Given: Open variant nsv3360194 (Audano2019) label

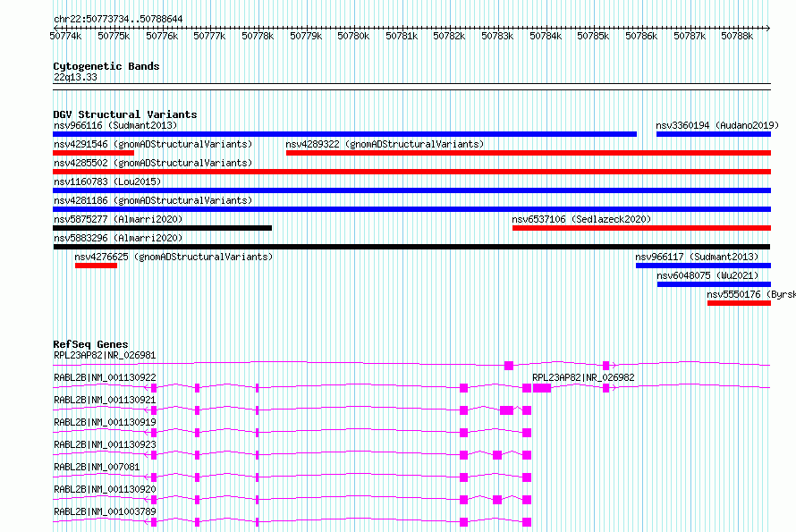Looking at the screenshot, I should point(716,125).
